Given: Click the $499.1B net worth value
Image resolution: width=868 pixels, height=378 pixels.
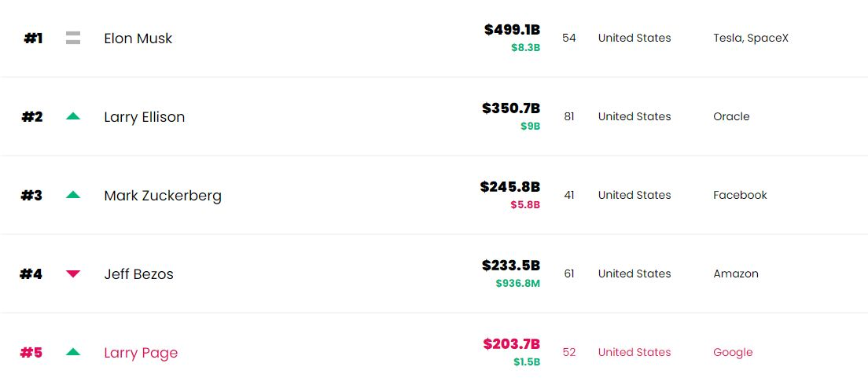Looking at the screenshot, I should coord(512,30).
